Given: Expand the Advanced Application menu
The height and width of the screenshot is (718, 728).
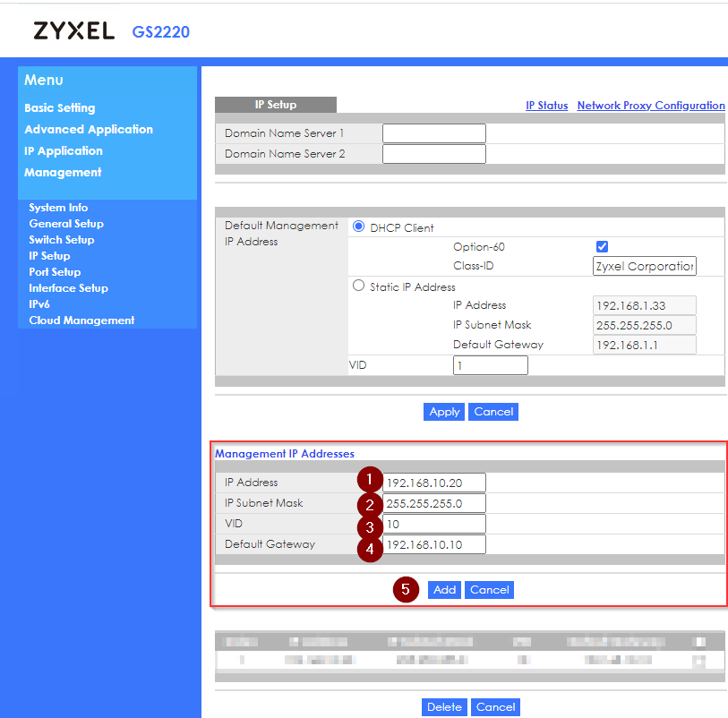Looking at the screenshot, I should (88, 129).
